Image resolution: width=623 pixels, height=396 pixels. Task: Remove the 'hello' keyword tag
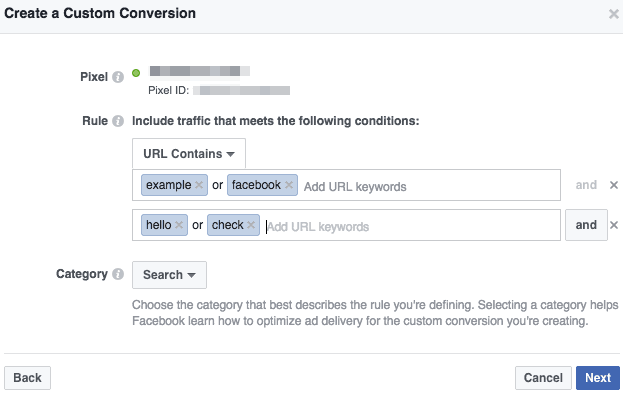[179, 225]
